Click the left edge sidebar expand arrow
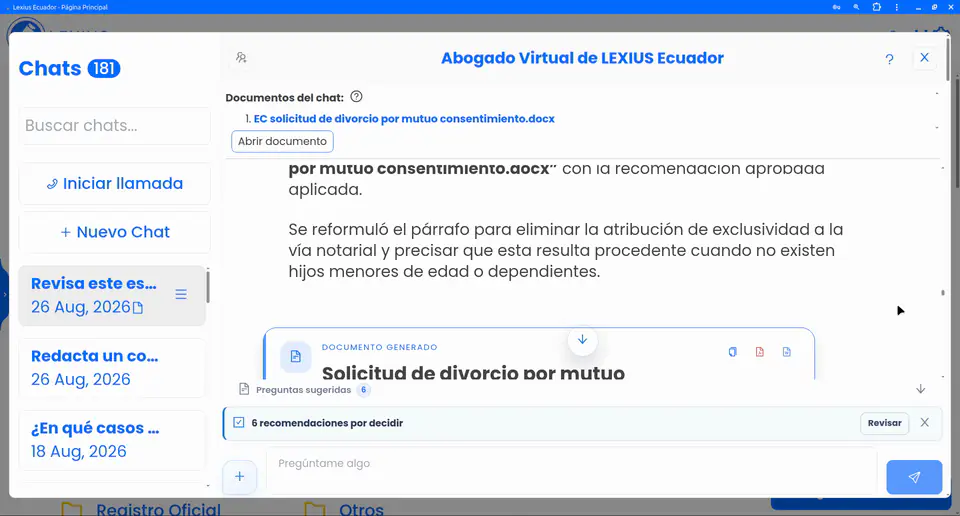The height and width of the screenshot is (516, 960). (4, 294)
